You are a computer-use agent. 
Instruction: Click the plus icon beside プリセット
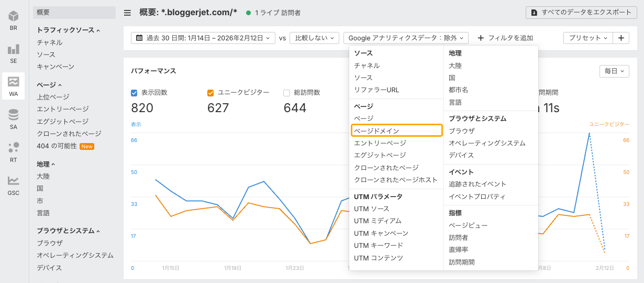coord(621,38)
